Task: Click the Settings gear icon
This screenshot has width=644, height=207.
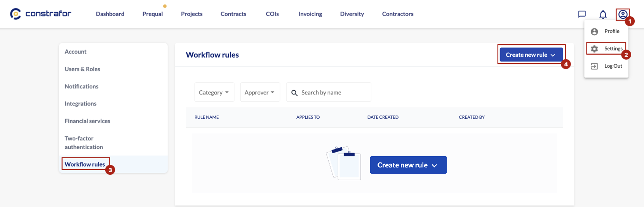Action: (x=594, y=49)
